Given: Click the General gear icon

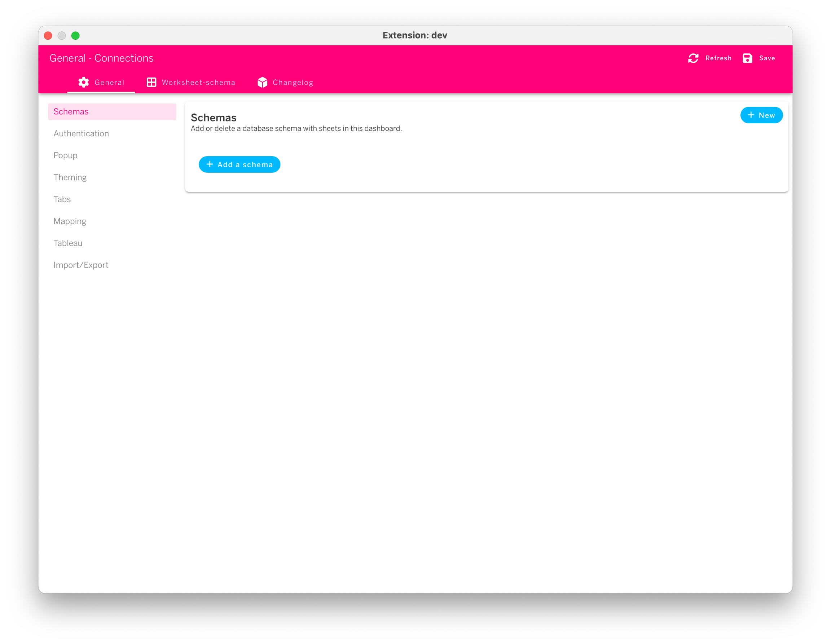Looking at the screenshot, I should coord(84,82).
